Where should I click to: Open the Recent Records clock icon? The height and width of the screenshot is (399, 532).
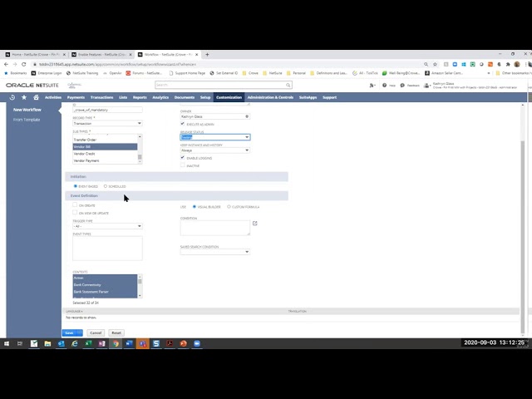coord(12,97)
